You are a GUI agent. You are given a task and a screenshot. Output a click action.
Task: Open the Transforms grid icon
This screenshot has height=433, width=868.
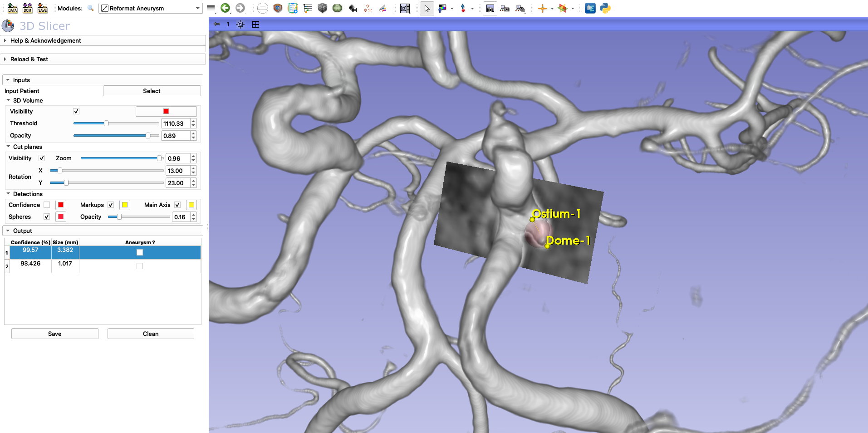point(353,8)
